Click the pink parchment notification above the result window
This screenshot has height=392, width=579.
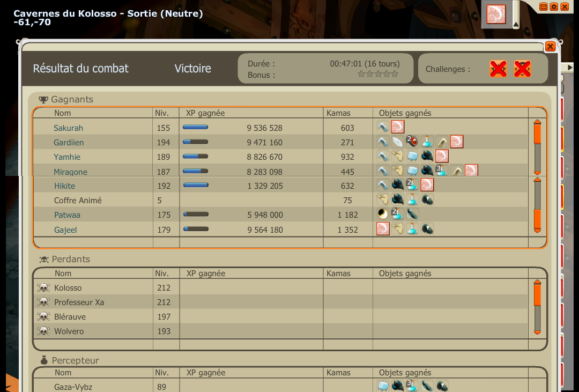coord(496,14)
